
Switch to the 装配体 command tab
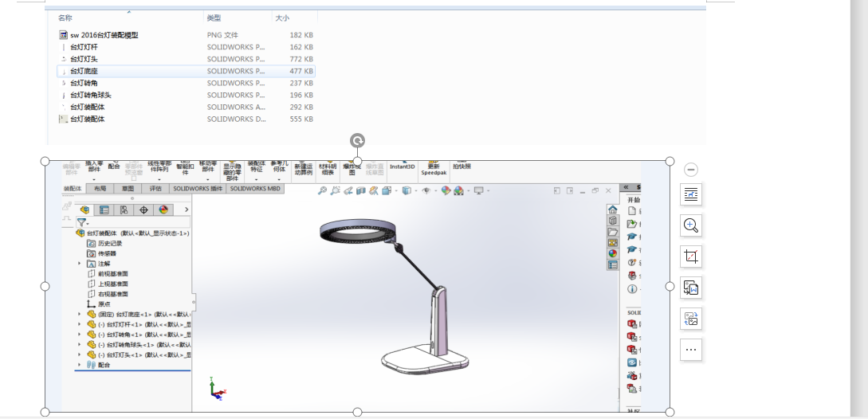tap(73, 189)
